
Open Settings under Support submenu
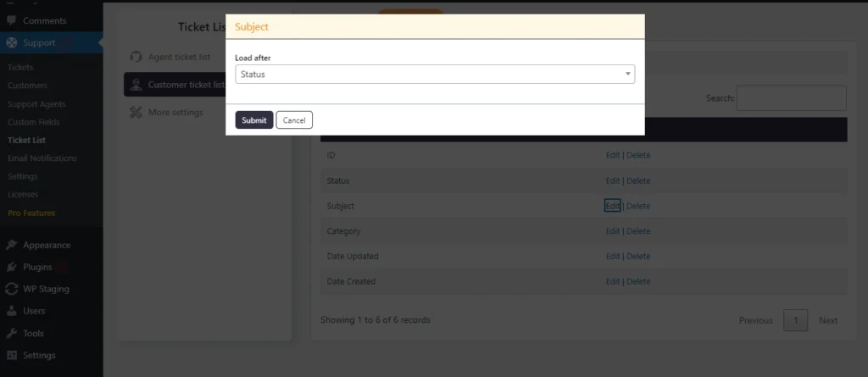click(x=23, y=176)
